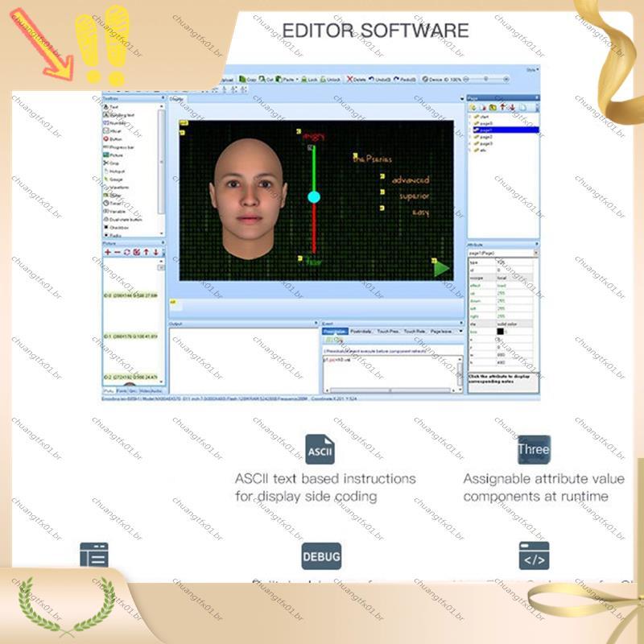Click the Lock toolbar button
Image resolution: width=644 pixels, height=644 pixels.
309,79
